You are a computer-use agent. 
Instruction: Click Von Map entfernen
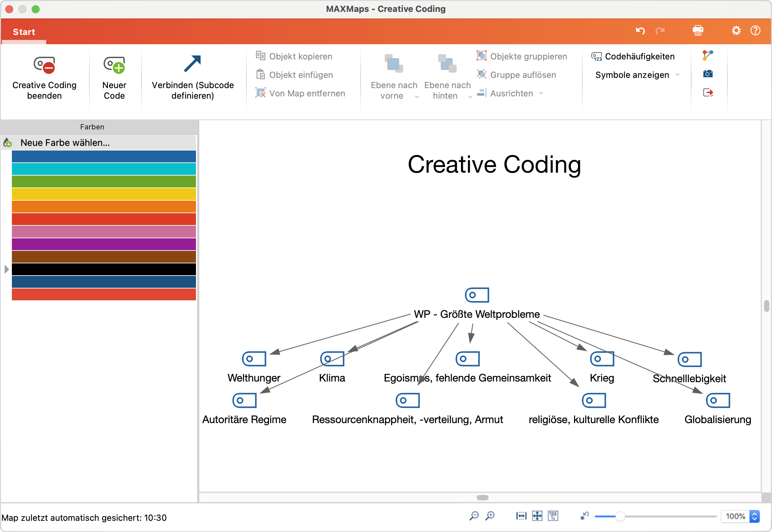(x=300, y=93)
